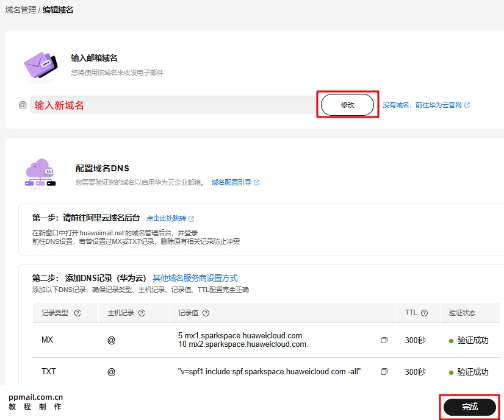Viewport: 504px width, 420px height.
Task: Click the 修改 button
Action: pos(347,105)
